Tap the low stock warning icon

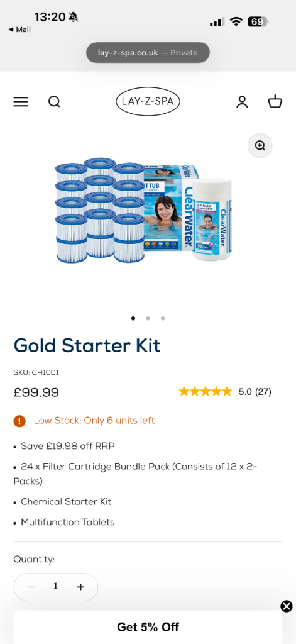[x=19, y=421]
